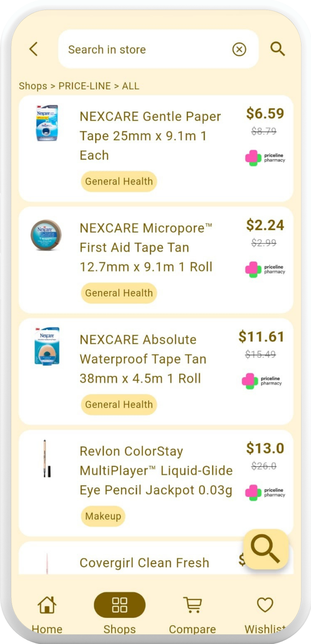Open the NEXCARE Gentle Paper Tape thumbnail
This screenshot has width=311, height=644.
click(x=47, y=123)
